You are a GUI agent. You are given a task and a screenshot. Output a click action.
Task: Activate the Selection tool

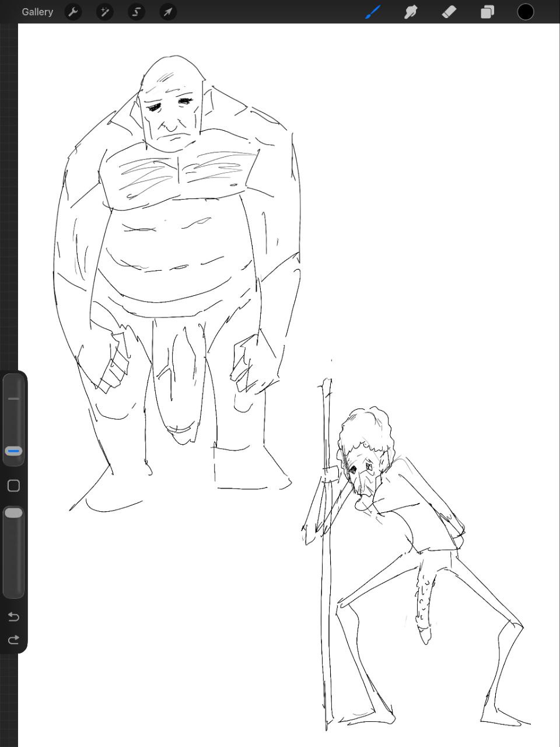136,12
